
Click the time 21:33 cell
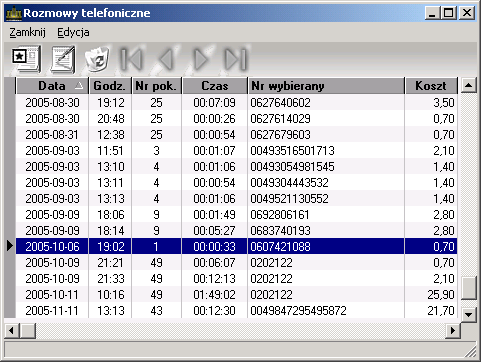pyautogui.click(x=110, y=278)
